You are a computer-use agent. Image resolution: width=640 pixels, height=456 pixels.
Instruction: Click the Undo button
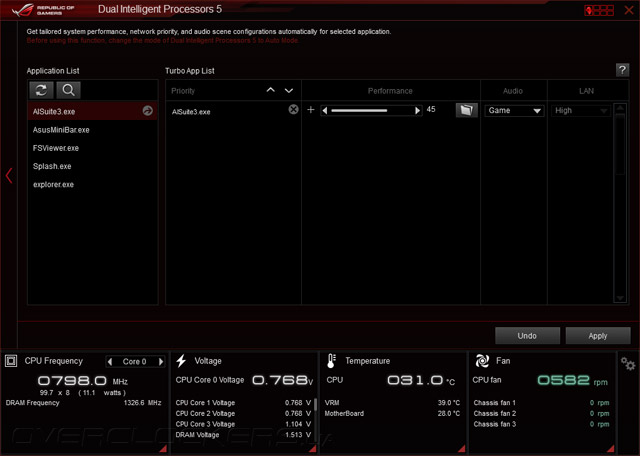point(527,336)
